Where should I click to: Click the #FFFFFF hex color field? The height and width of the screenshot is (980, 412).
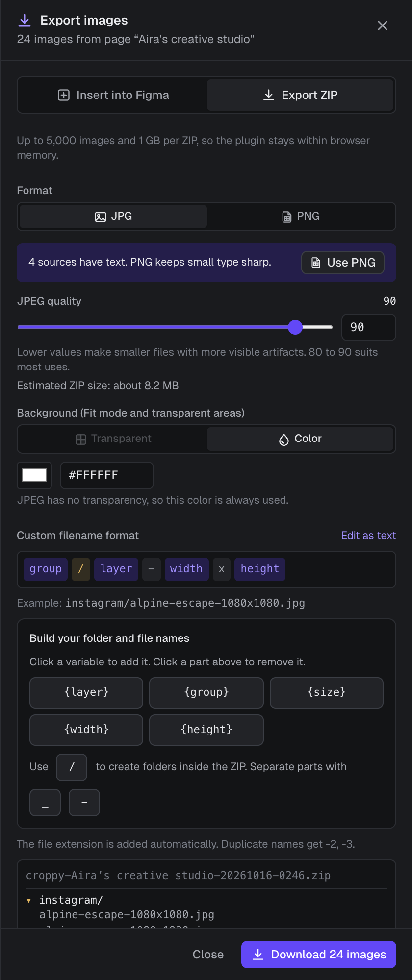(107, 475)
